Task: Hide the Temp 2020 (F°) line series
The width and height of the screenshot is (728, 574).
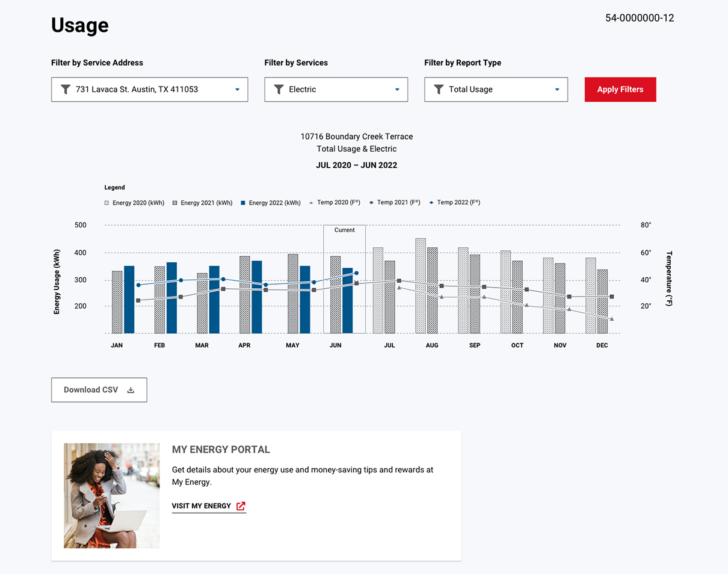Action: click(x=335, y=203)
